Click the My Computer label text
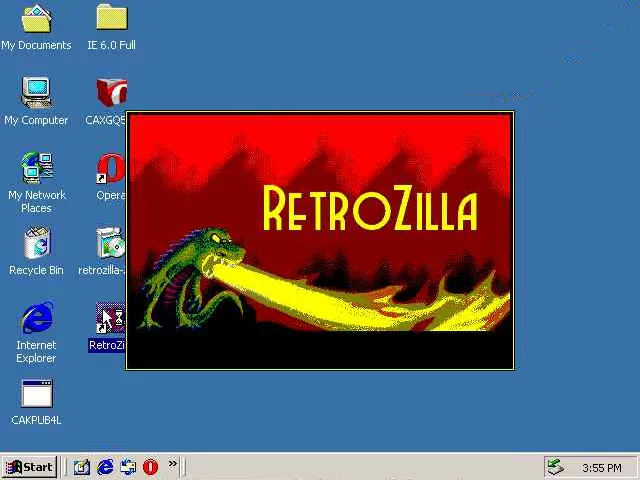Viewport: 640px width, 480px height. (x=36, y=120)
